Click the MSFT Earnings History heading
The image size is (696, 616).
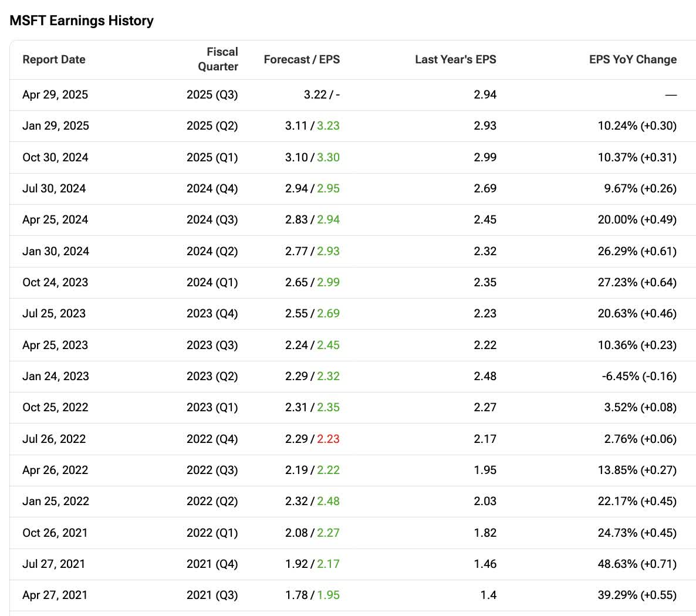(x=82, y=21)
